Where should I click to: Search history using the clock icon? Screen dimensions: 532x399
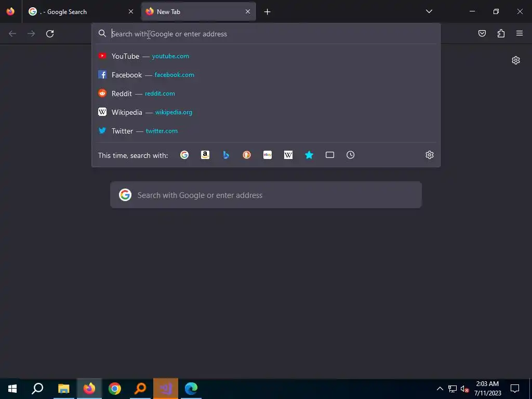click(x=351, y=155)
